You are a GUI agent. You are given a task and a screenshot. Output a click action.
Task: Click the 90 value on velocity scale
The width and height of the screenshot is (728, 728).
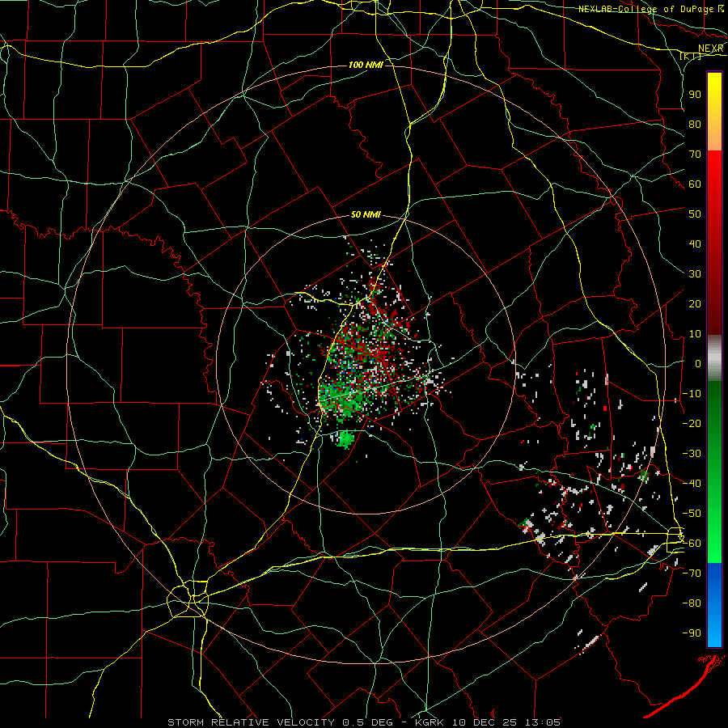pyautogui.click(x=695, y=95)
